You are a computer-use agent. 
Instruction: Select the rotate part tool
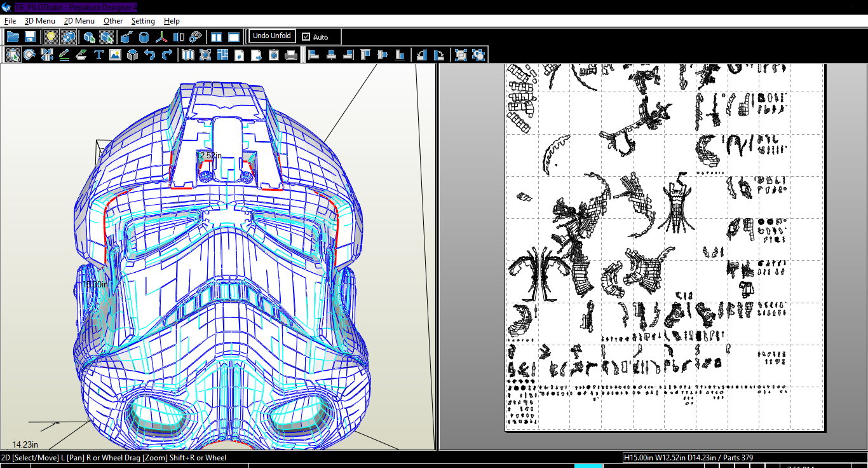tap(30, 55)
